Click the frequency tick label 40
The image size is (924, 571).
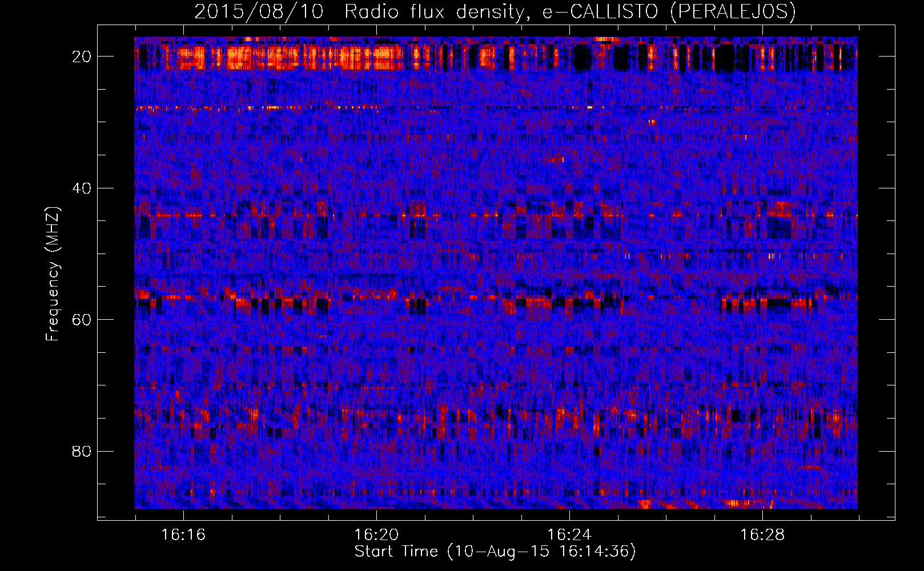coord(82,188)
